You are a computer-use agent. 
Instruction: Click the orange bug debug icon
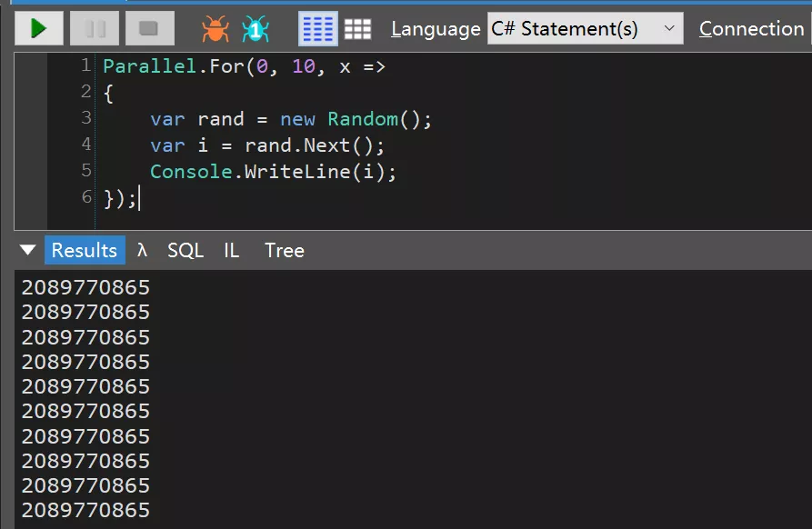216,29
